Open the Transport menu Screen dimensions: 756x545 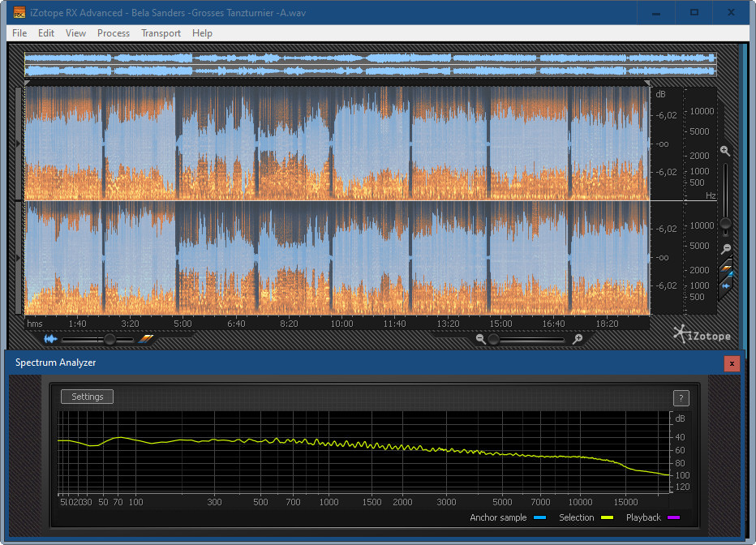[161, 33]
